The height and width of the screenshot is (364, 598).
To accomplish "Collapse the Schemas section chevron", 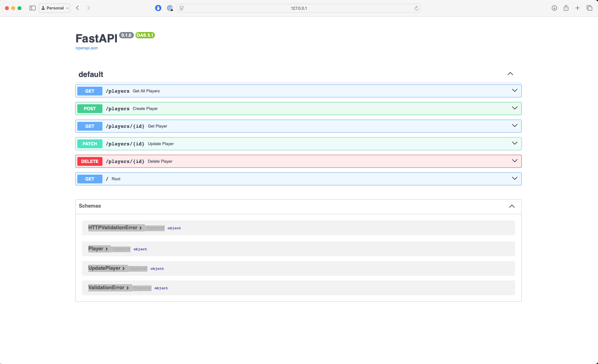I will 512,206.
